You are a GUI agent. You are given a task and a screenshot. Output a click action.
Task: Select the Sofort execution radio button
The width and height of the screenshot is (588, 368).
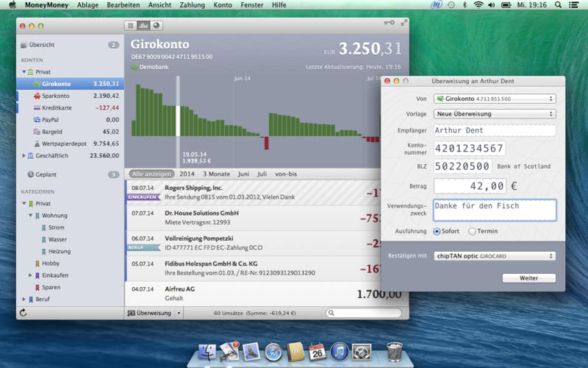click(x=437, y=231)
